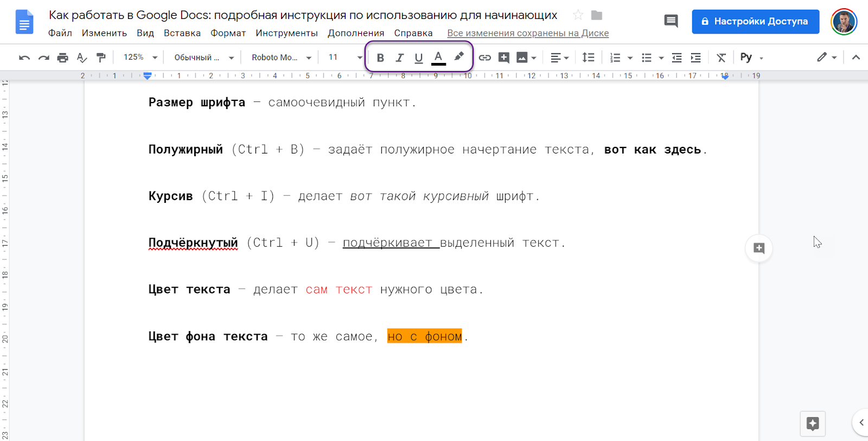Open the 125% zoom dropdown
Viewport: 868px width, 441px height.
coord(140,57)
